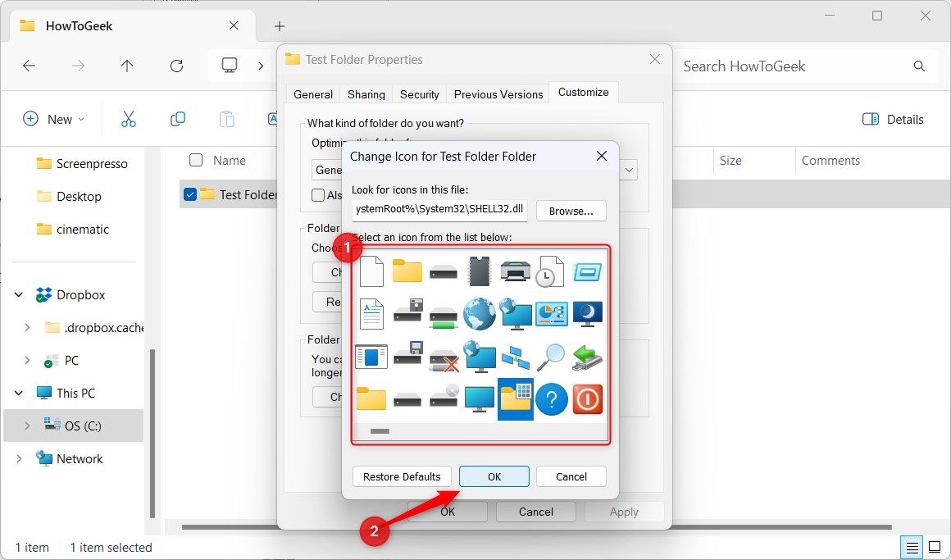Choose the document with clock icon

pyautogui.click(x=550, y=271)
